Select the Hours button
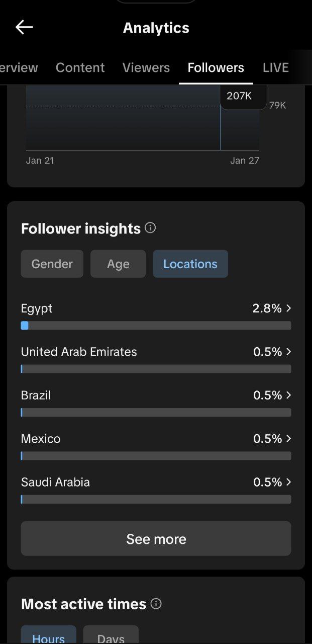Viewport: 312px width, 644px height. pos(48,636)
